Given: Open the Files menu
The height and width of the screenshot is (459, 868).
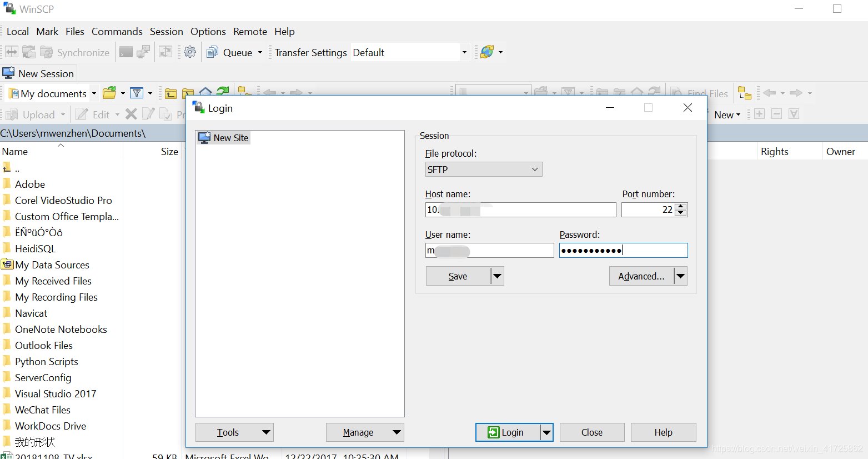Looking at the screenshot, I should (x=75, y=32).
